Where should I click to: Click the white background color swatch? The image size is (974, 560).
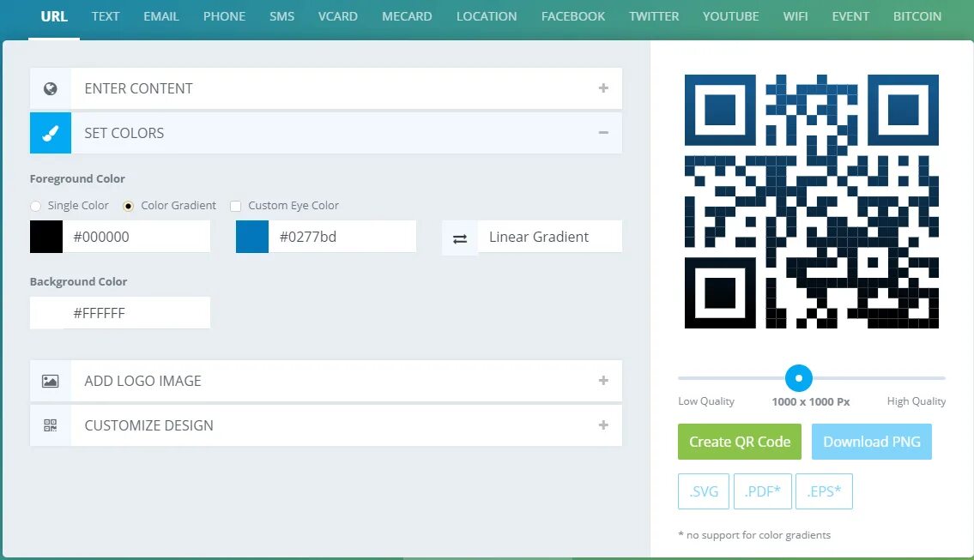point(46,313)
